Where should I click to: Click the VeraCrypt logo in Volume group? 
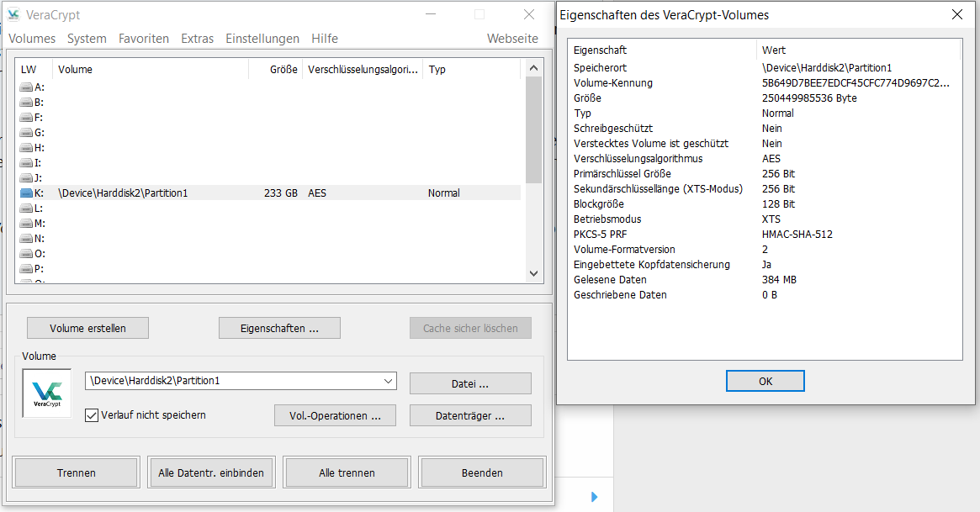pyautogui.click(x=47, y=393)
